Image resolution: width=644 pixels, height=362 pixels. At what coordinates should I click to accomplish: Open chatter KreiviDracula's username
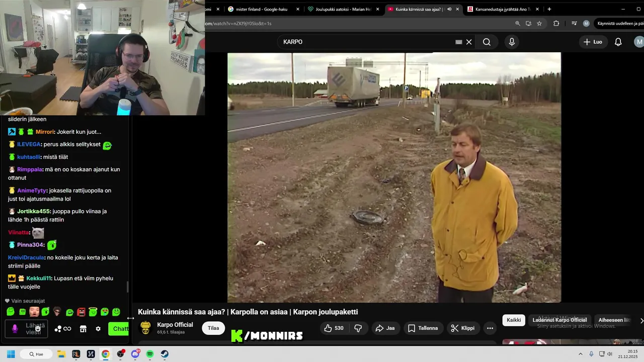click(x=26, y=257)
